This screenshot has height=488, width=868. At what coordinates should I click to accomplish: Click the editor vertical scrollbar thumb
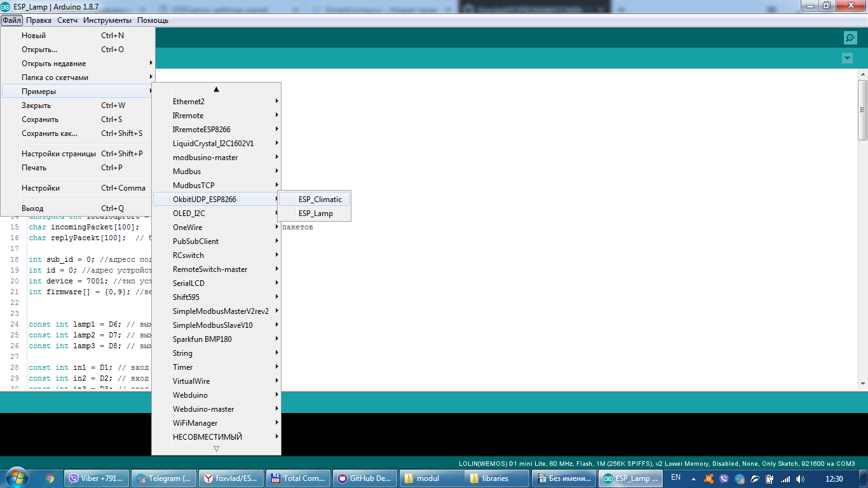(x=862, y=110)
